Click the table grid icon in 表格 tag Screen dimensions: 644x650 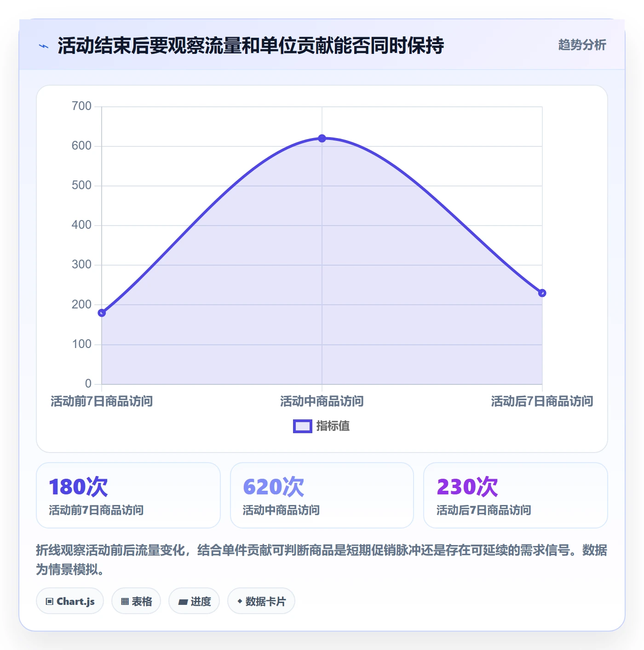125,602
